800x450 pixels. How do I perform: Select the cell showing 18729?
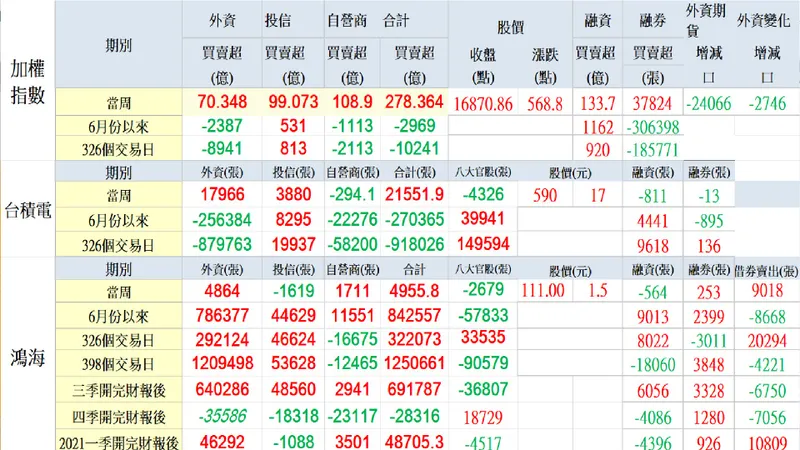(483, 418)
